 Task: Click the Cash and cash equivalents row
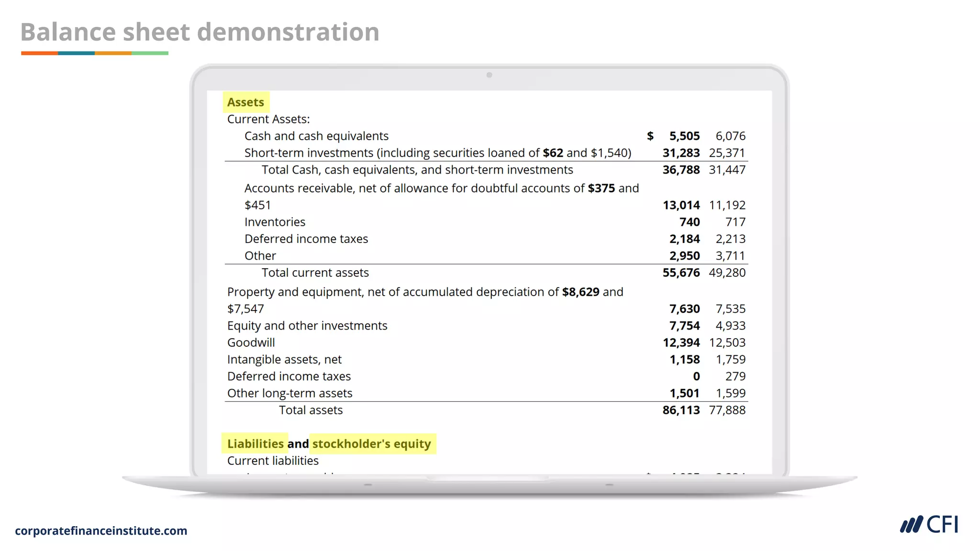[x=316, y=136]
